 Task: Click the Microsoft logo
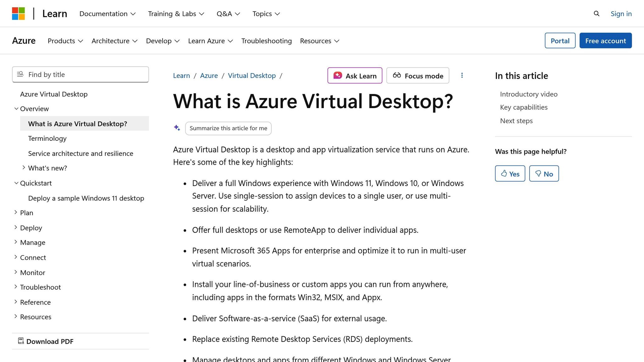(x=18, y=14)
